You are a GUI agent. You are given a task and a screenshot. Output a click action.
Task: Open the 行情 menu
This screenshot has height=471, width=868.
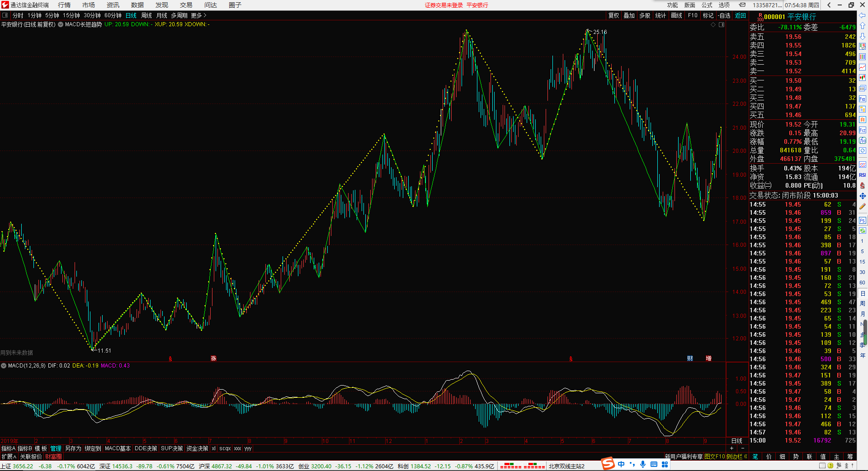(x=64, y=5)
